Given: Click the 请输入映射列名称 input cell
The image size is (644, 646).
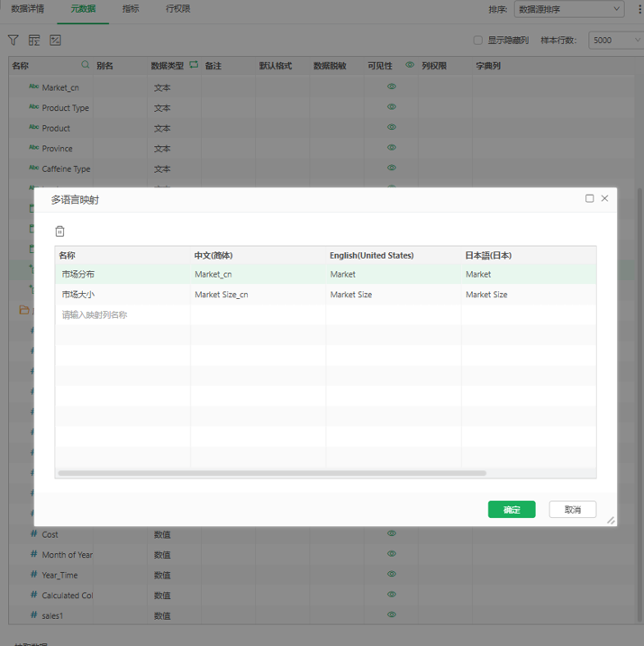Looking at the screenshot, I should 122,315.
